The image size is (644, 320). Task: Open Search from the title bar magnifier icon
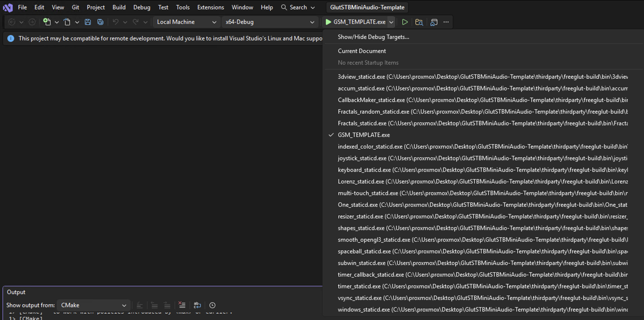click(x=284, y=7)
